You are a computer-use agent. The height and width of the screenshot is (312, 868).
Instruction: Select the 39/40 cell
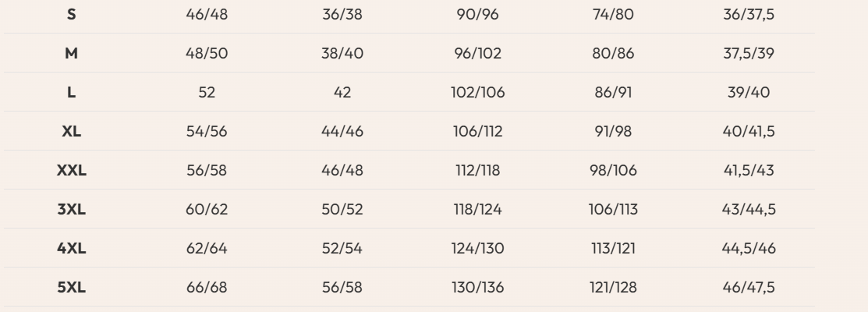click(748, 93)
